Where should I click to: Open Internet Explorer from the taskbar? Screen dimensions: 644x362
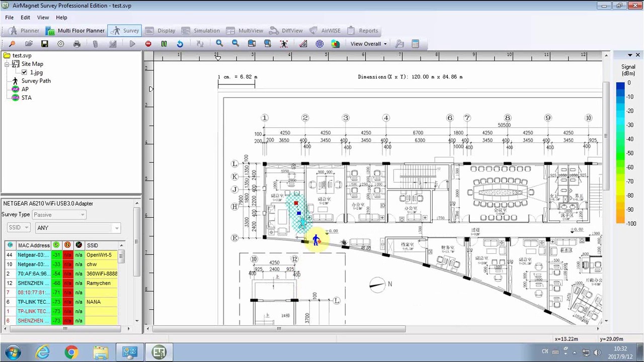42,352
